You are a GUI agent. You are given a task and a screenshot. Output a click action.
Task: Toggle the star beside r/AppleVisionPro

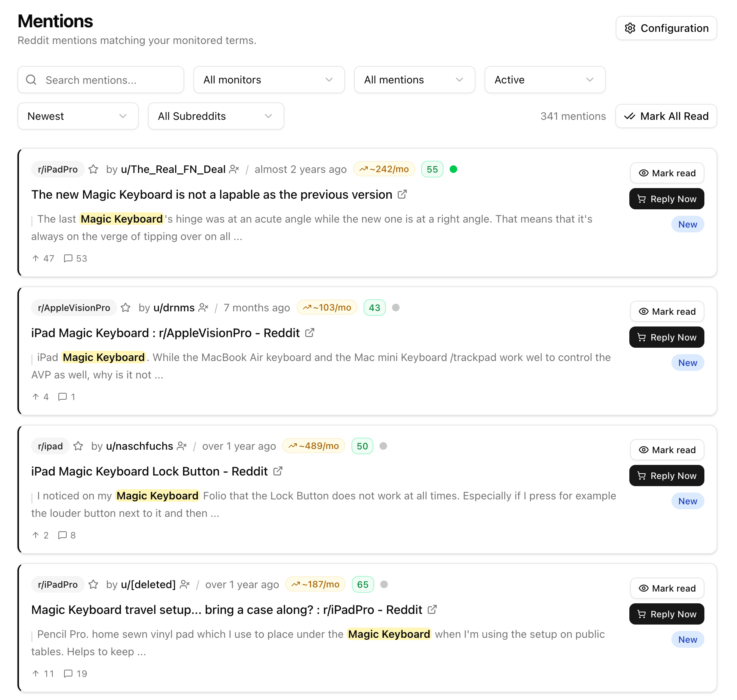[125, 308]
